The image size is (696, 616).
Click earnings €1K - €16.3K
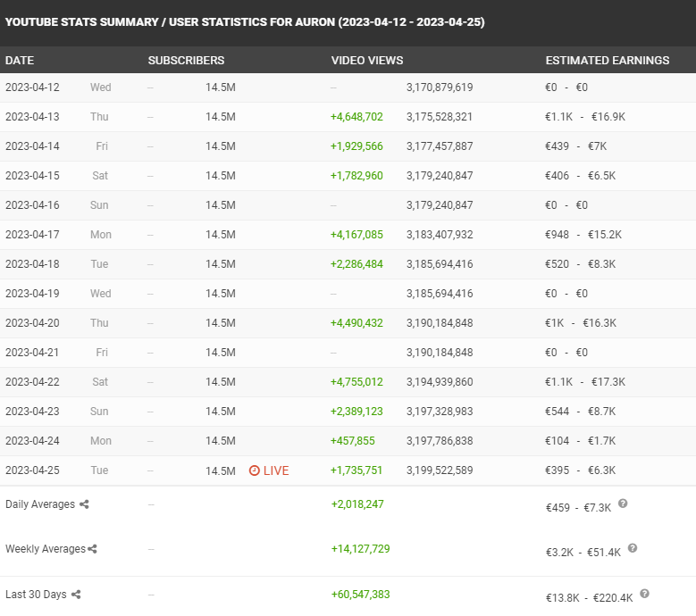click(x=581, y=323)
